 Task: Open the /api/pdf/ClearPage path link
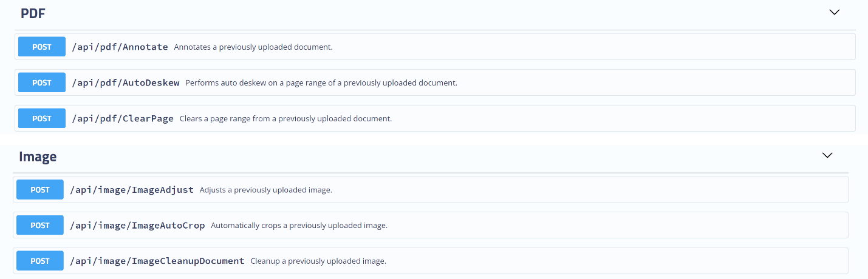(123, 118)
